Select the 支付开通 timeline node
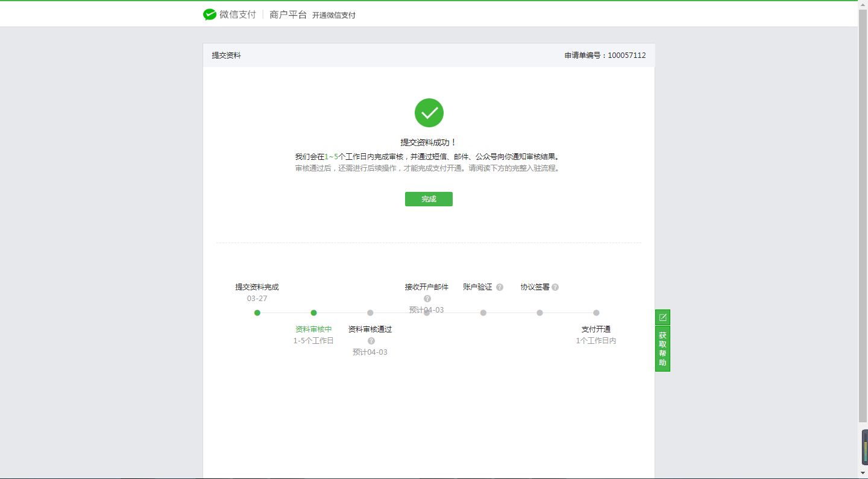The width and height of the screenshot is (868, 479). [x=596, y=312]
